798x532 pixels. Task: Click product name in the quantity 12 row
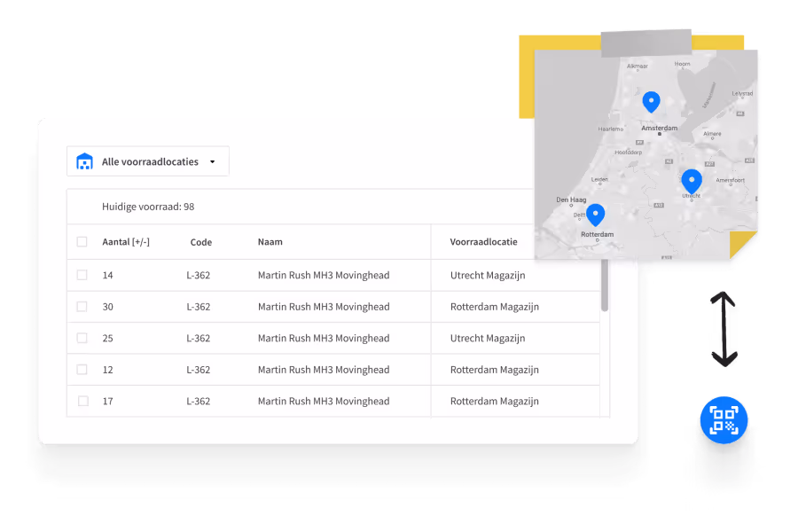coord(324,370)
